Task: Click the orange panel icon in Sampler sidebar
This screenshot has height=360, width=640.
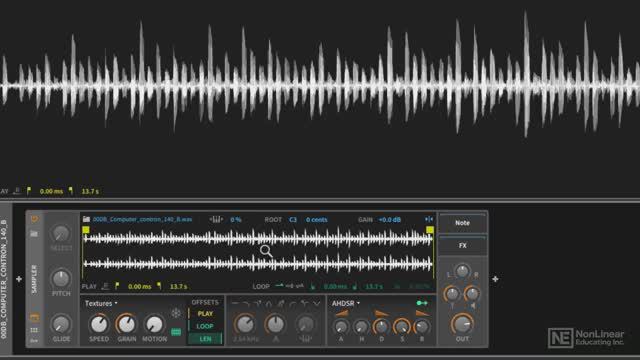Action: (x=34, y=317)
